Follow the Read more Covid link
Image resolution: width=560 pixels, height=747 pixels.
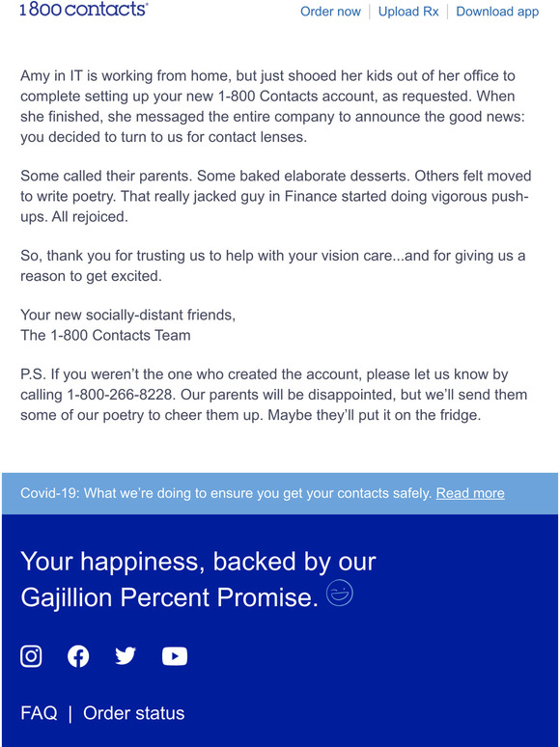coord(470,493)
